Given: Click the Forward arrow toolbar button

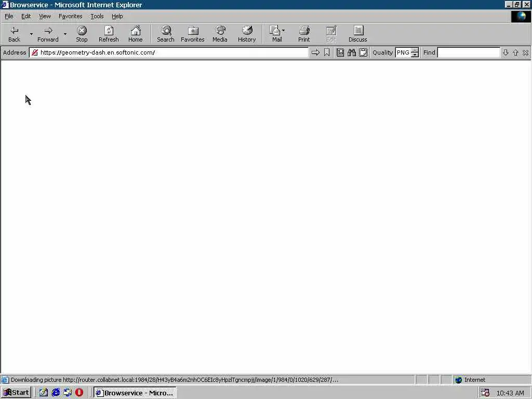Looking at the screenshot, I should (48, 34).
